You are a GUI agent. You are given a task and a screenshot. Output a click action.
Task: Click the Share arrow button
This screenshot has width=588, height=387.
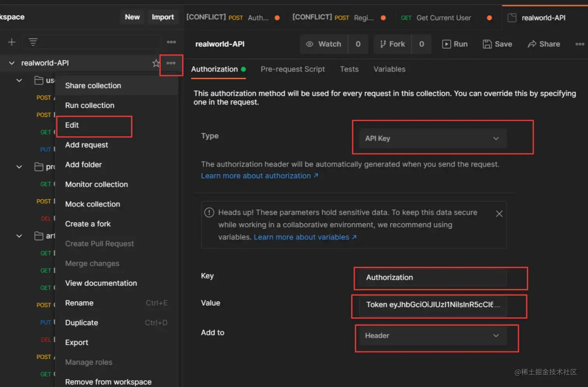point(544,44)
